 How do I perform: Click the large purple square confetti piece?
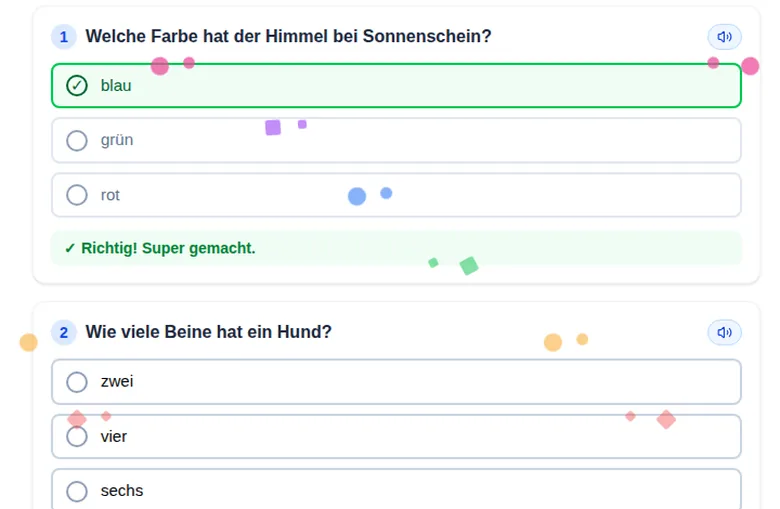[273, 127]
